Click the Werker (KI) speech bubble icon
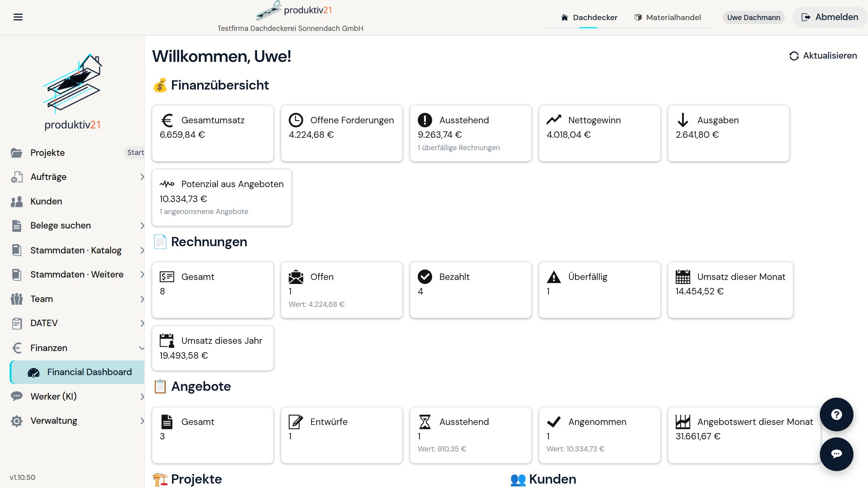 [16, 396]
